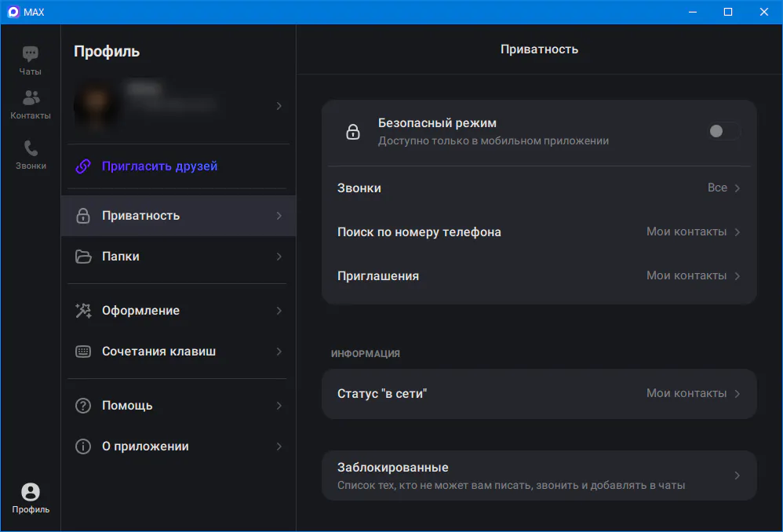Screen dimensions: 783x532
Task: Change Поиск по номеру телефона setting
Action: (538, 232)
